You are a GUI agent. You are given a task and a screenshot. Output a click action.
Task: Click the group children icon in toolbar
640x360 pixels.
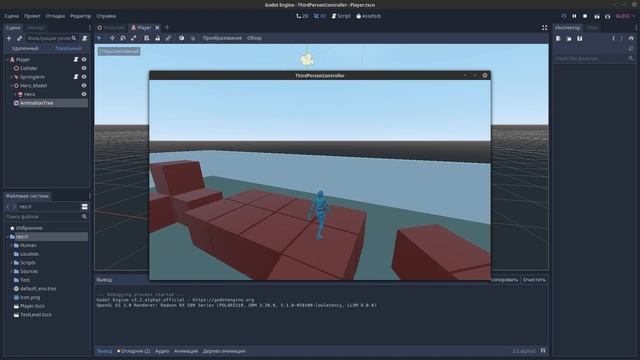(x=168, y=38)
